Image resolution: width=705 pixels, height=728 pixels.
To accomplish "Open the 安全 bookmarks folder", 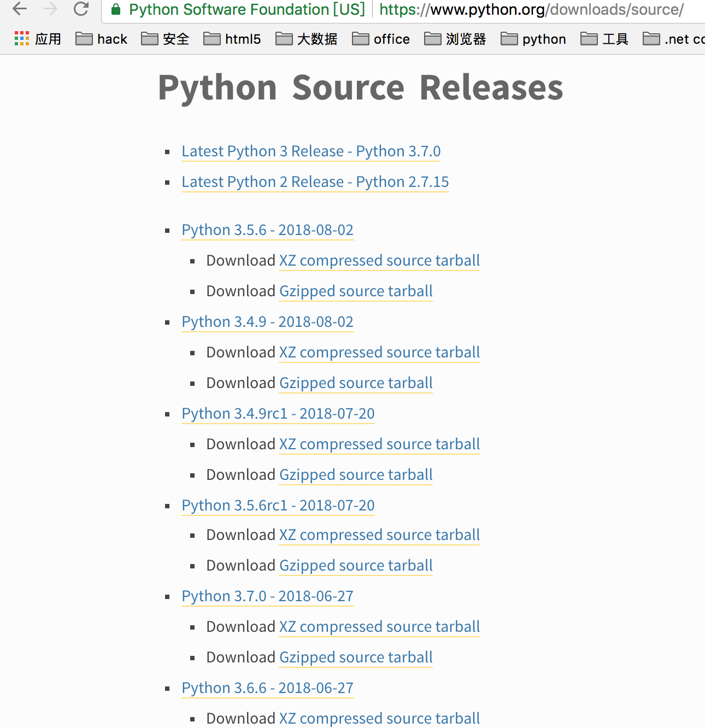I will point(165,39).
